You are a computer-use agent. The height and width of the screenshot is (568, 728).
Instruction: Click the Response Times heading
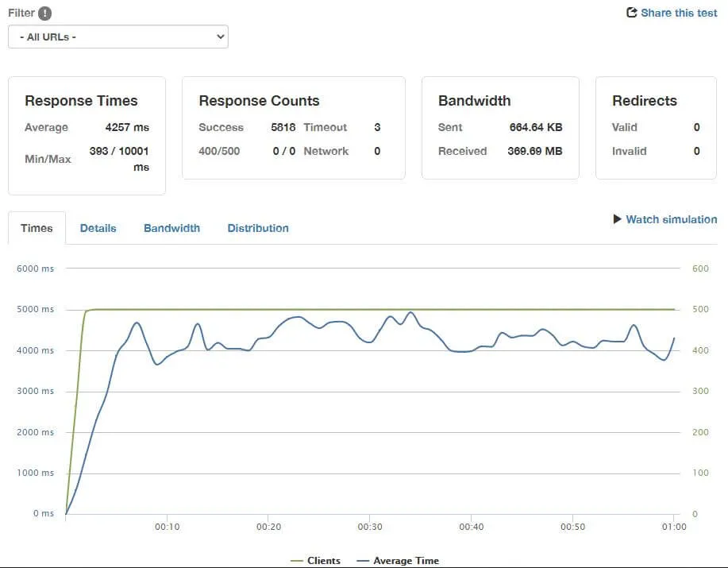point(81,101)
